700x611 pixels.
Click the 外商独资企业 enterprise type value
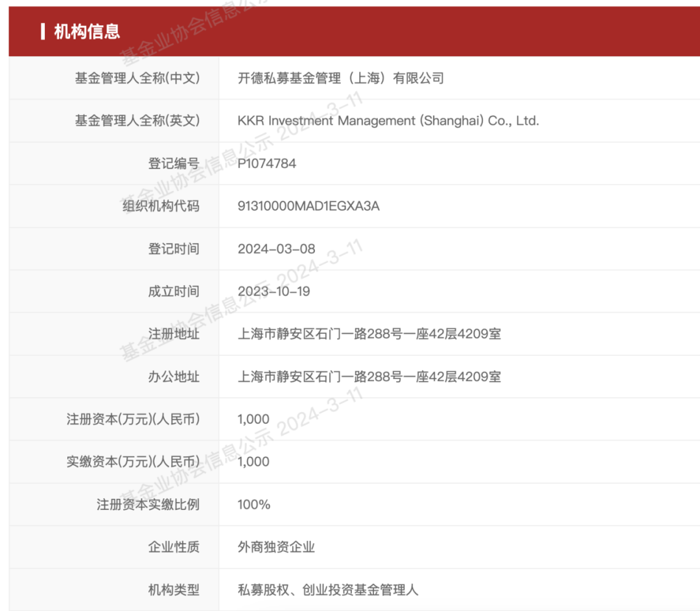pos(276,548)
